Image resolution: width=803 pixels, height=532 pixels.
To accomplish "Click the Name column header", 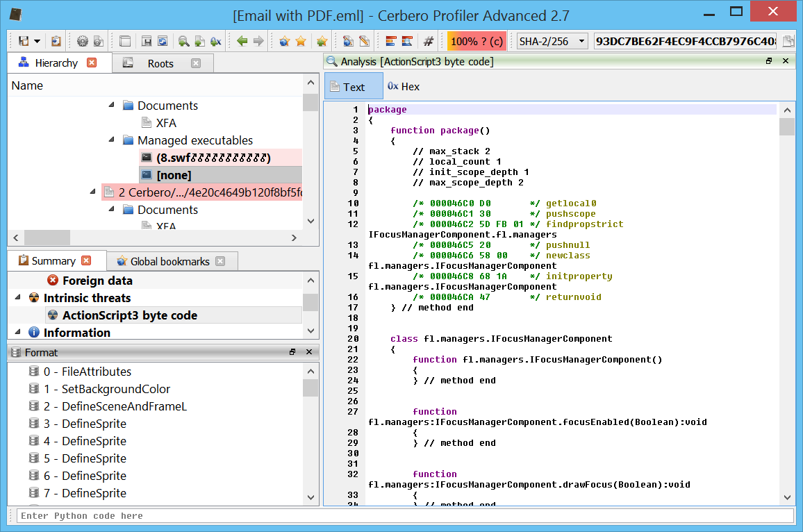I will [x=156, y=85].
